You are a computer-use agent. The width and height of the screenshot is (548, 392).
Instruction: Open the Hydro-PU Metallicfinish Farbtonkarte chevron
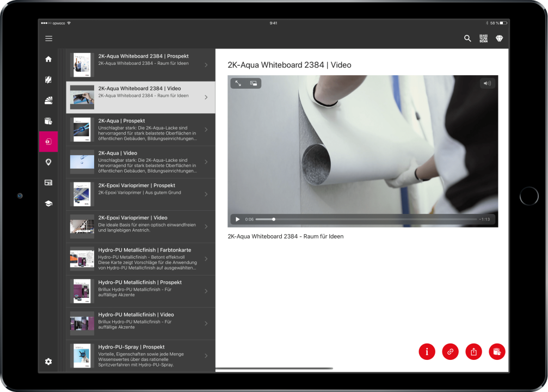(x=206, y=259)
